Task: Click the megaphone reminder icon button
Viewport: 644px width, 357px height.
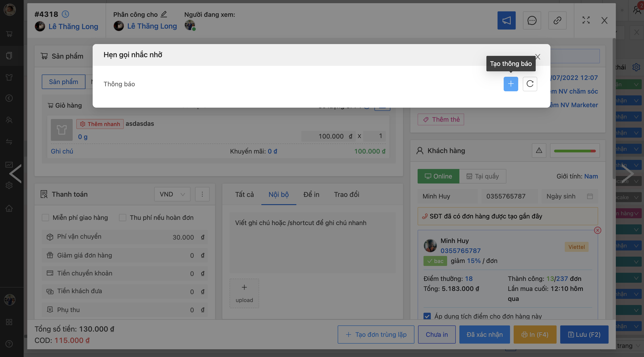Action: tap(506, 20)
